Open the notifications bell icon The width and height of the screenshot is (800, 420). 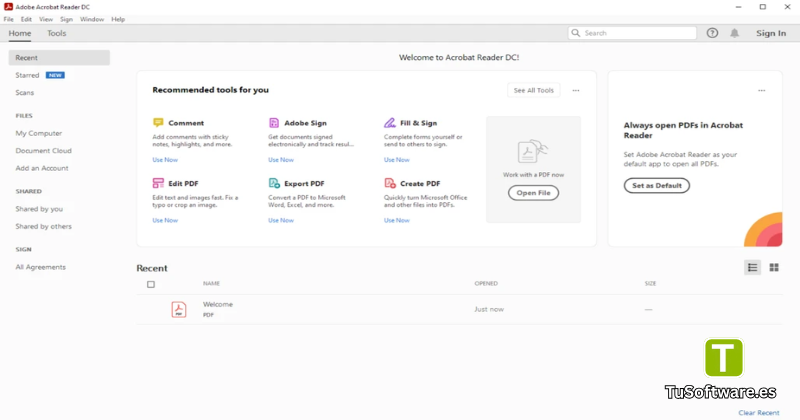pyautogui.click(x=735, y=33)
